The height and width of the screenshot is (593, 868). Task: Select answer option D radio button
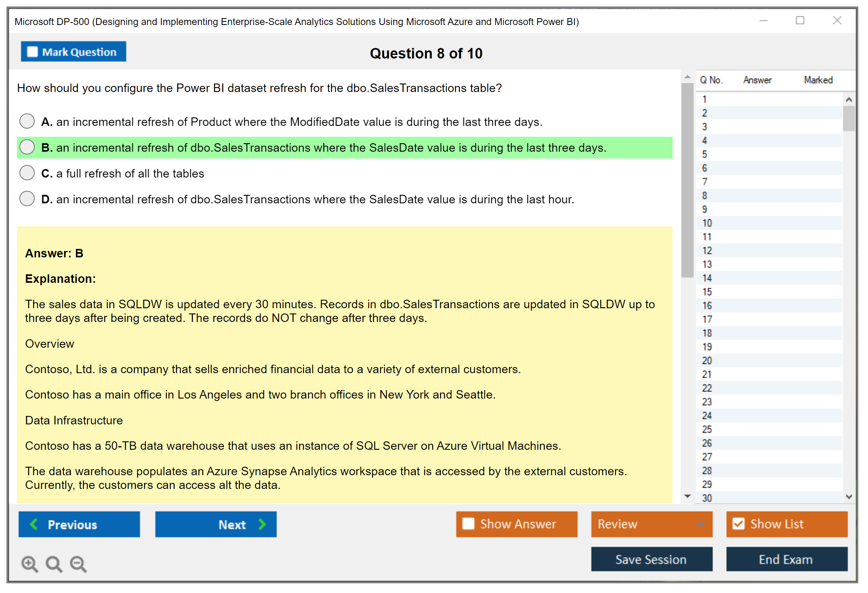click(x=27, y=198)
